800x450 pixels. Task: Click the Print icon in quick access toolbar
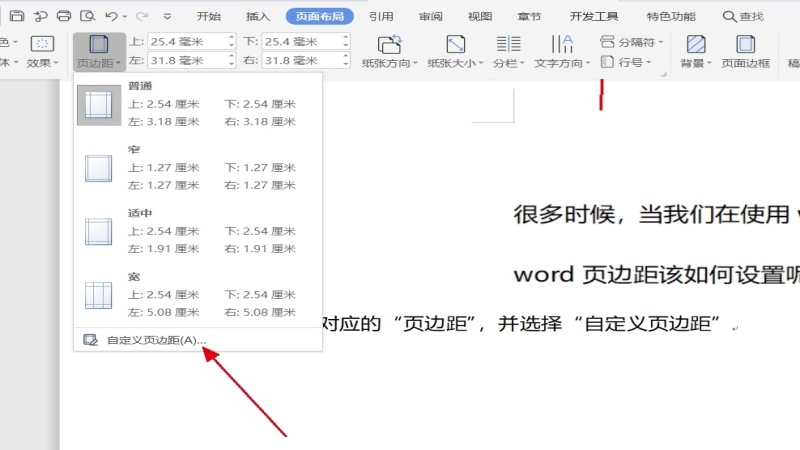click(x=64, y=16)
